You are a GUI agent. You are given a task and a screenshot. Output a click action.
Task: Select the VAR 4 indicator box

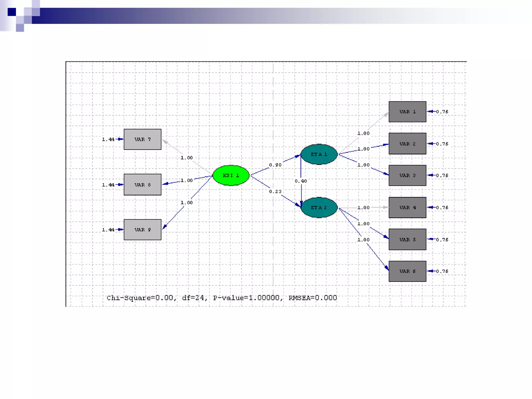(x=407, y=208)
